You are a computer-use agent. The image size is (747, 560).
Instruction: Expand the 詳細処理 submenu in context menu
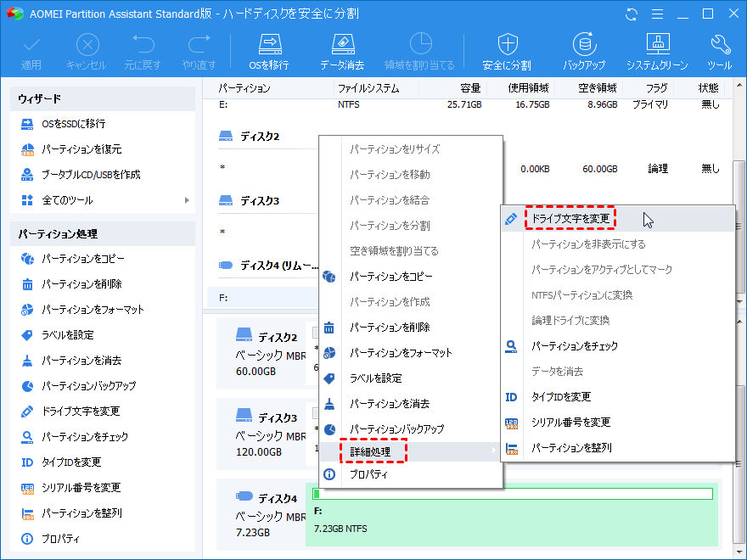411,452
